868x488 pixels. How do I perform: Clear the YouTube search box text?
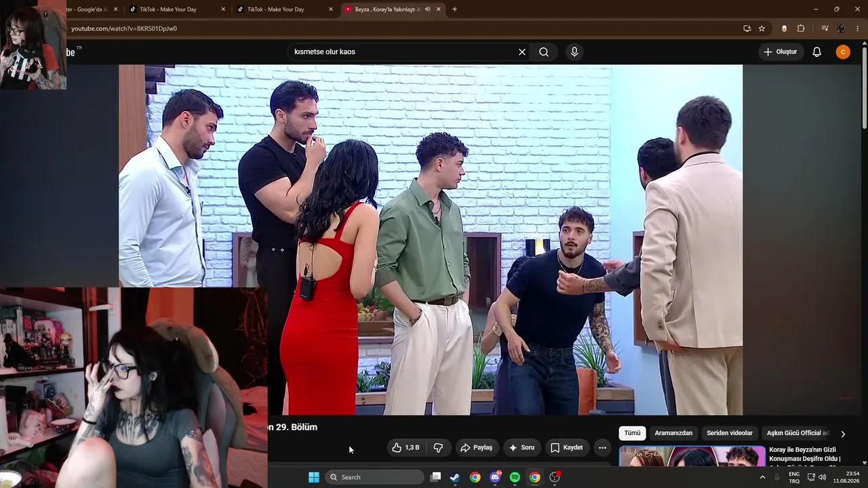coord(522,52)
